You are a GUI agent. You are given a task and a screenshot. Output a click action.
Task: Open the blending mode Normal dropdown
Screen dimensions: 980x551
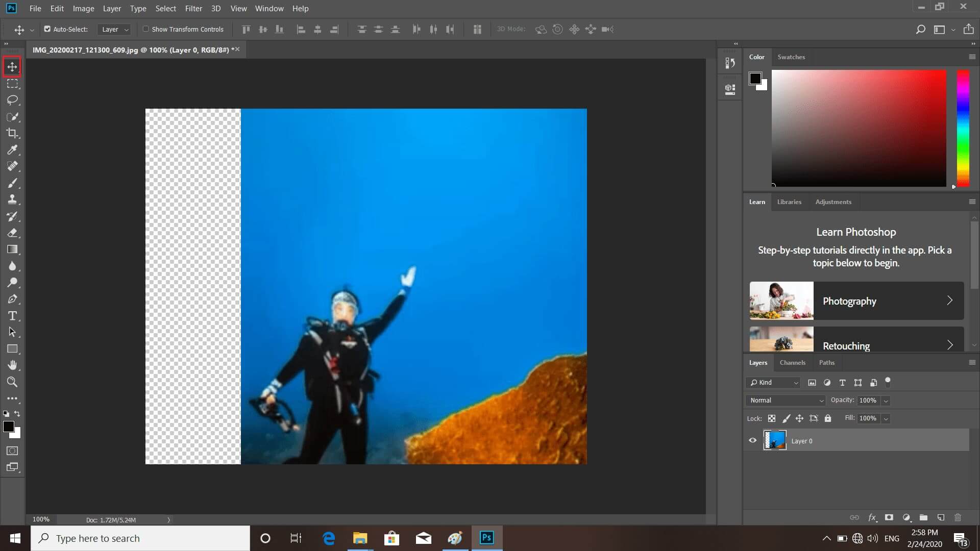click(786, 400)
